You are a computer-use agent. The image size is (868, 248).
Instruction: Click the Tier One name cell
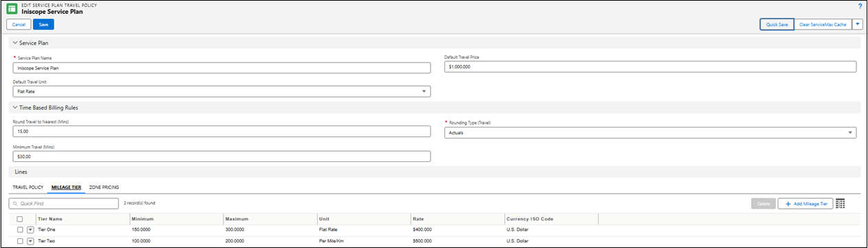[46, 229]
